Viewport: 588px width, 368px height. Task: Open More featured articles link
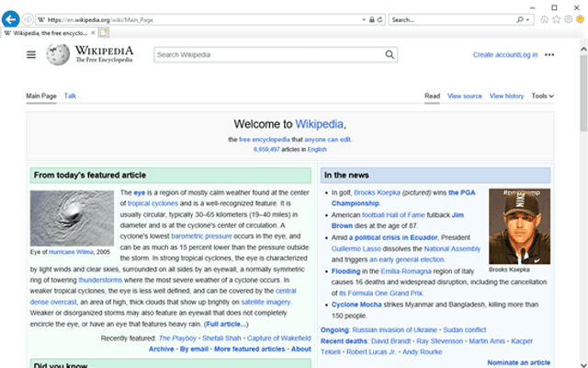[249, 350]
